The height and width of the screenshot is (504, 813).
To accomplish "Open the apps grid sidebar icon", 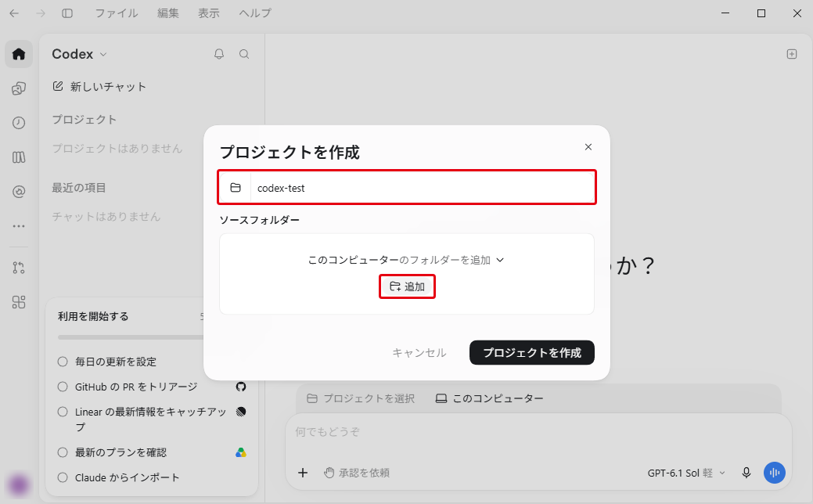I will [x=19, y=302].
